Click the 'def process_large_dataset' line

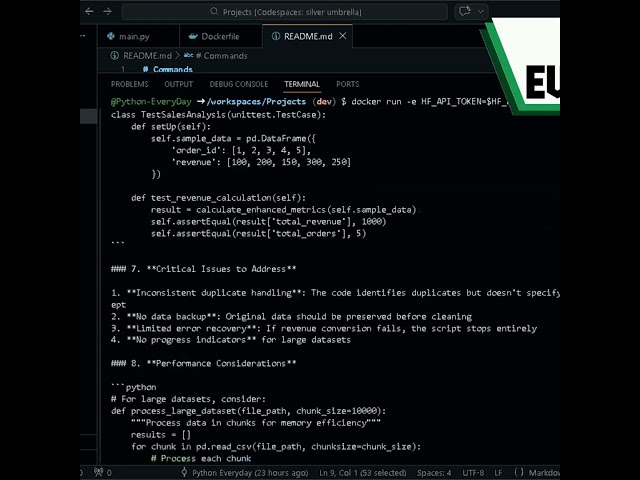pyautogui.click(x=248, y=411)
